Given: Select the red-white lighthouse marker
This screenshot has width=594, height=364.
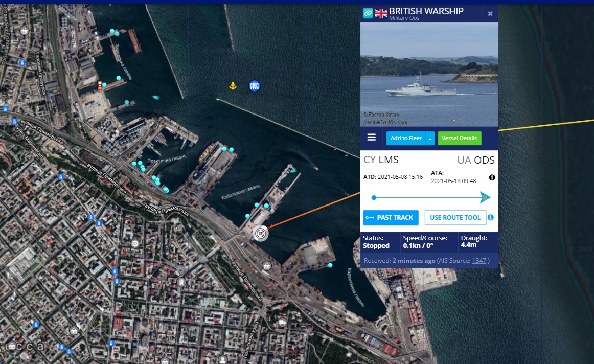Looking at the screenshot, I should click(x=100, y=86).
